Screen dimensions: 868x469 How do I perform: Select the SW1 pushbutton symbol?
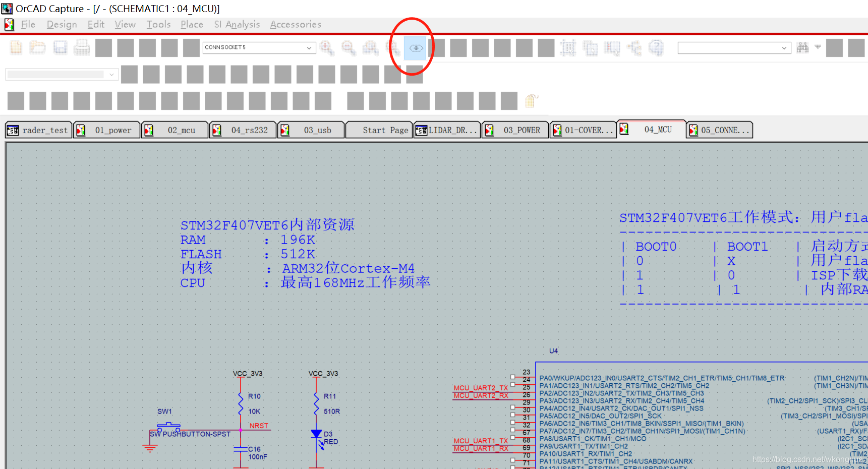click(x=168, y=426)
